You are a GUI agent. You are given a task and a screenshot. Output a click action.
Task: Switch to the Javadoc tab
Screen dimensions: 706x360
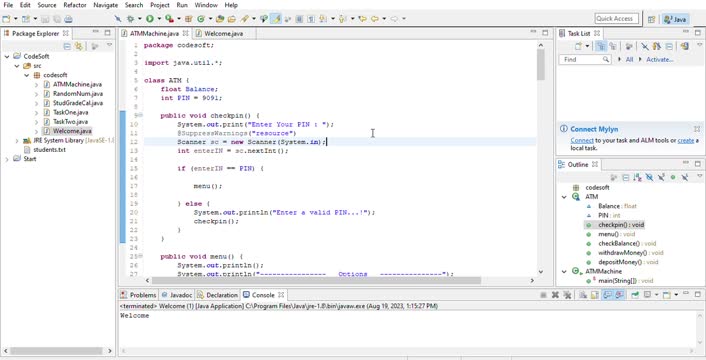click(x=181, y=295)
